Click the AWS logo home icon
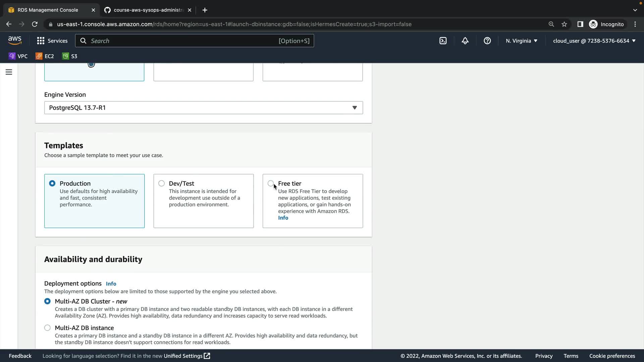 coord(15,41)
